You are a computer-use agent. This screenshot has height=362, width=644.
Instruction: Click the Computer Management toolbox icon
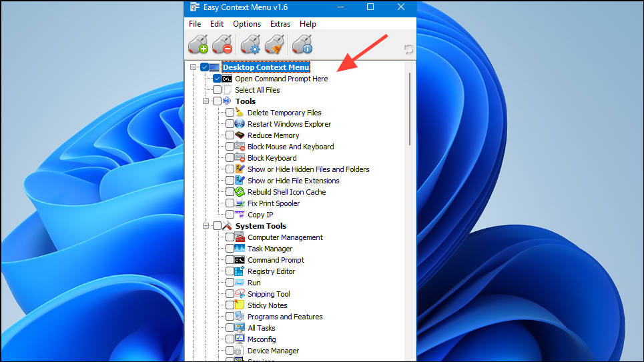pos(240,237)
